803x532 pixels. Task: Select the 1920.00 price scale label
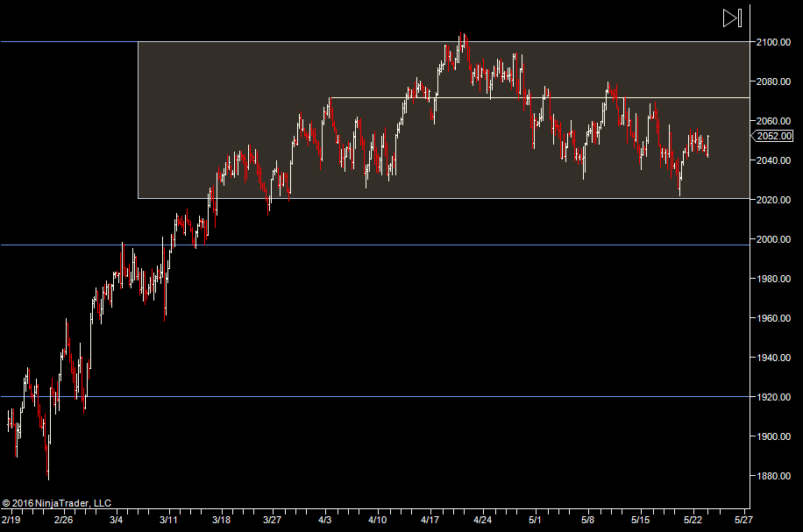[x=774, y=397]
